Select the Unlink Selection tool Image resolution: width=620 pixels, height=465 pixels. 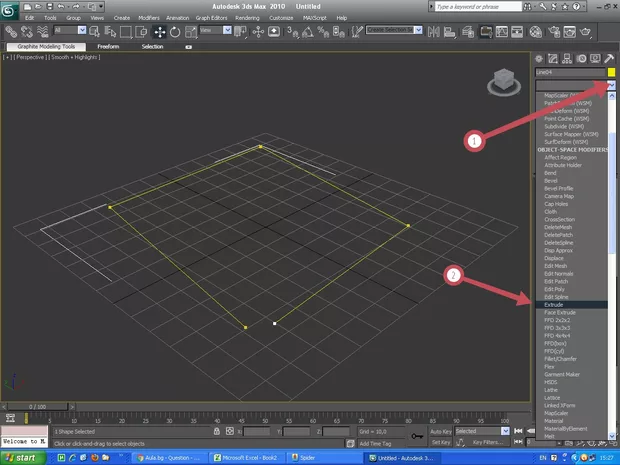click(26, 32)
